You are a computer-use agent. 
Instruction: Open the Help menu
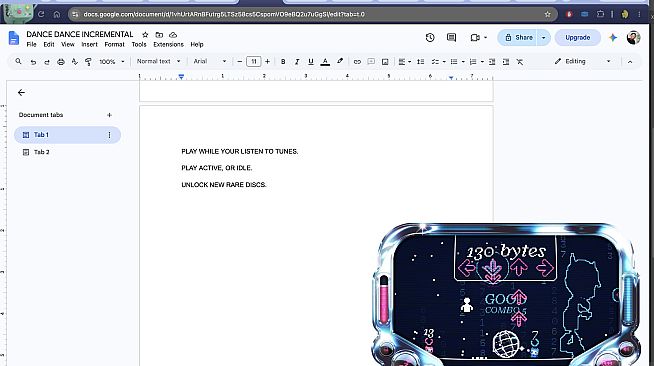click(197, 44)
